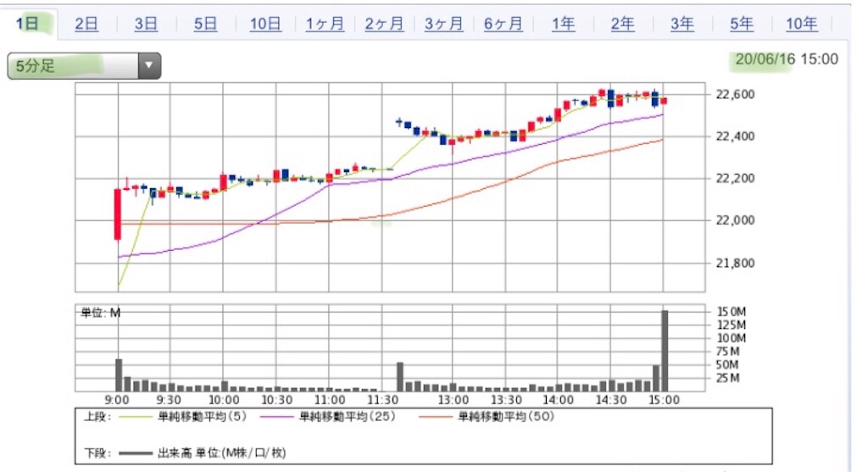Click the 22,600 price axis label

click(735, 95)
